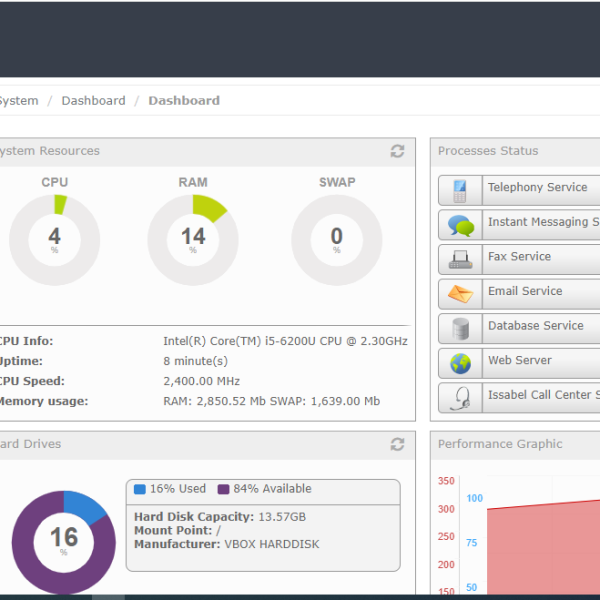Click the purple Available legend swatch
This screenshot has height=600, width=600.
[x=224, y=489]
